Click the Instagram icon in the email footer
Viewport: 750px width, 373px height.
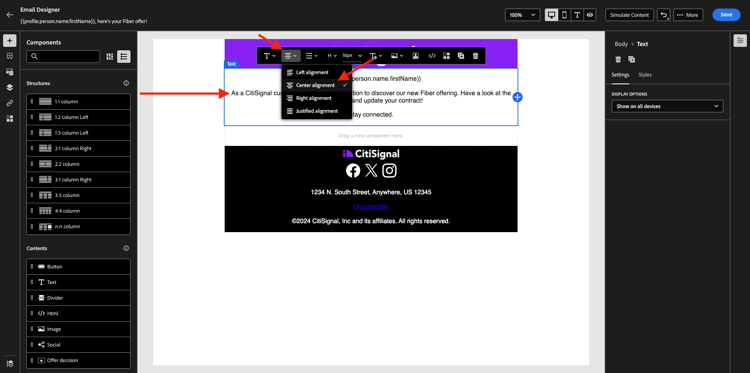(390, 171)
